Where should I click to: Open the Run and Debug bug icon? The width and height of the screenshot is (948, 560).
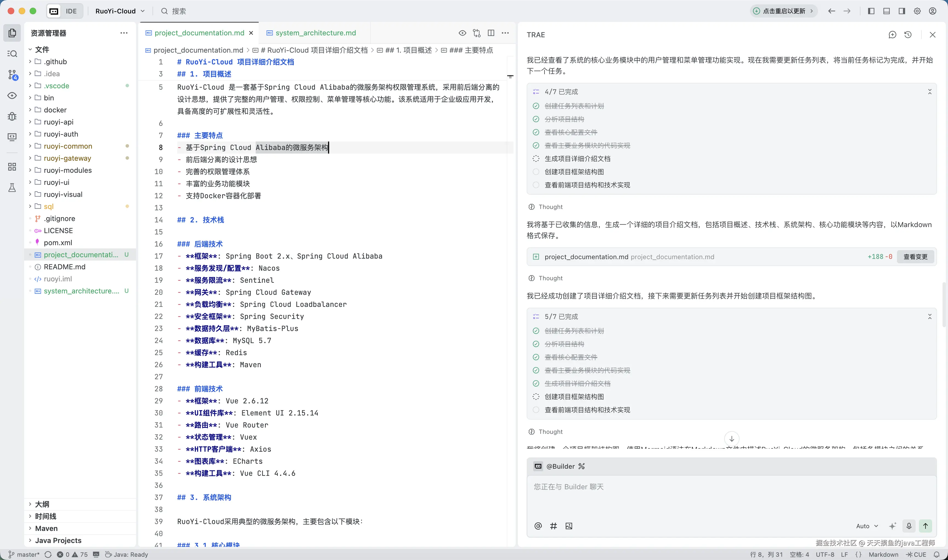click(x=12, y=116)
